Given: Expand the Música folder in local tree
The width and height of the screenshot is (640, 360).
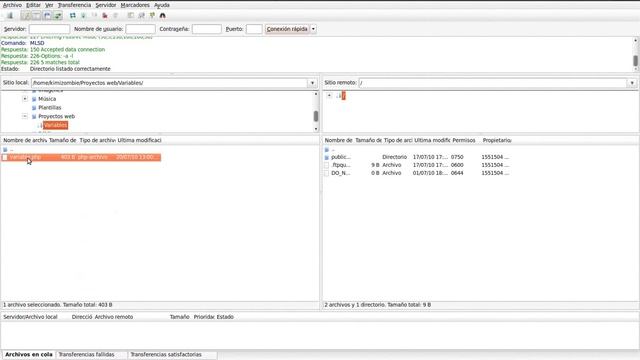Looking at the screenshot, I should tap(25, 99).
